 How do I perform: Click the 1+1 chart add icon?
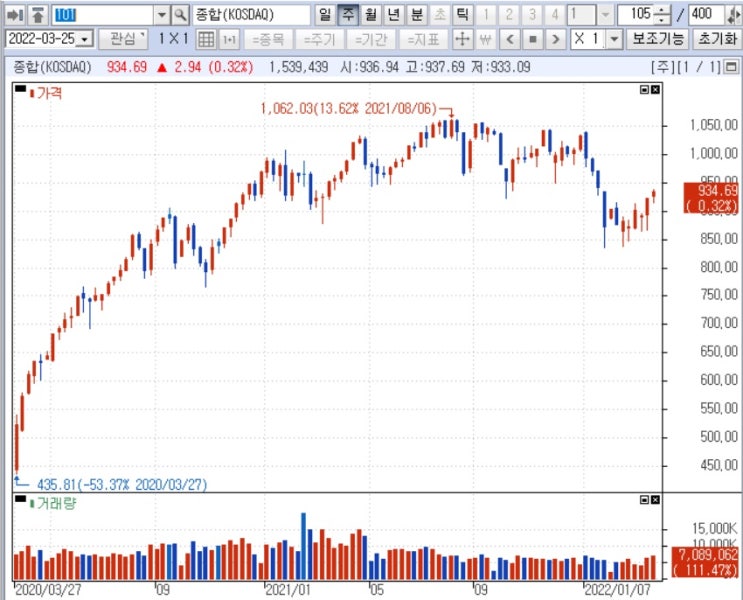229,39
